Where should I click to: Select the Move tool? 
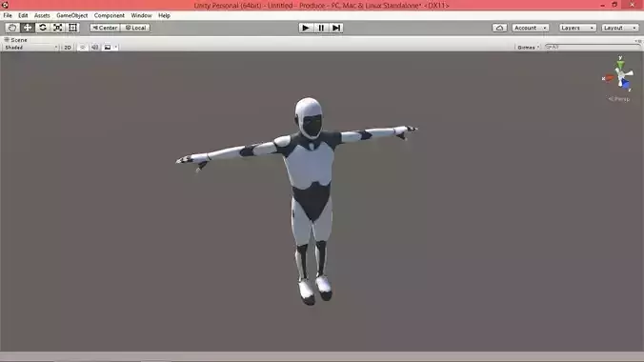[28, 28]
